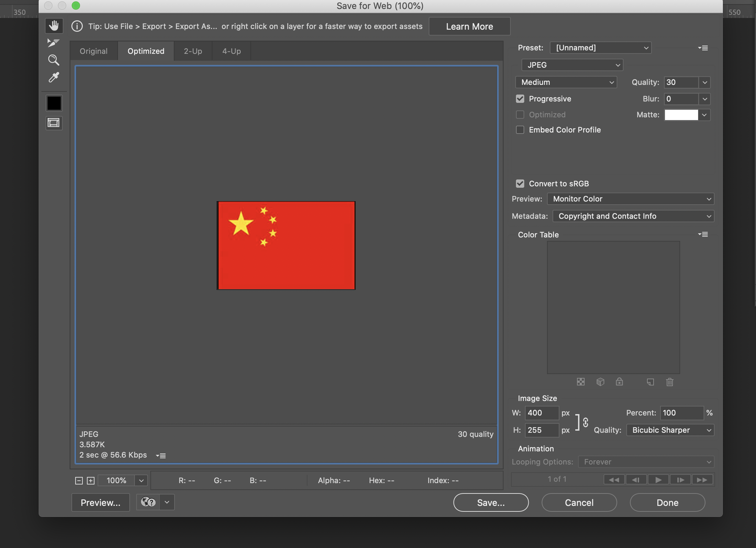Zoom out with the minus icon

point(79,481)
